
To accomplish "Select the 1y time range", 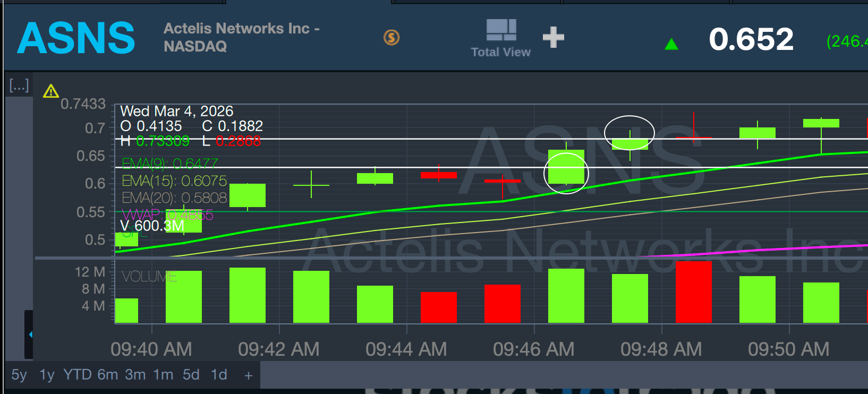I will pyautogui.click(x=47, y=375).
